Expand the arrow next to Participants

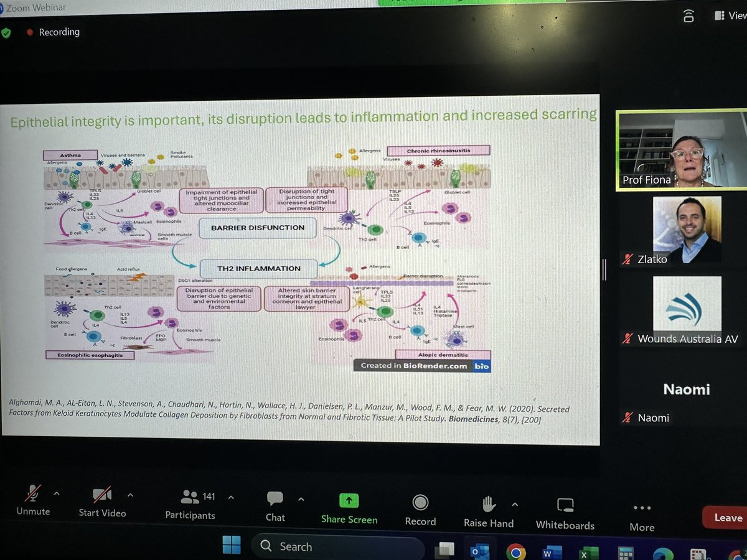(x=232, y=497)
